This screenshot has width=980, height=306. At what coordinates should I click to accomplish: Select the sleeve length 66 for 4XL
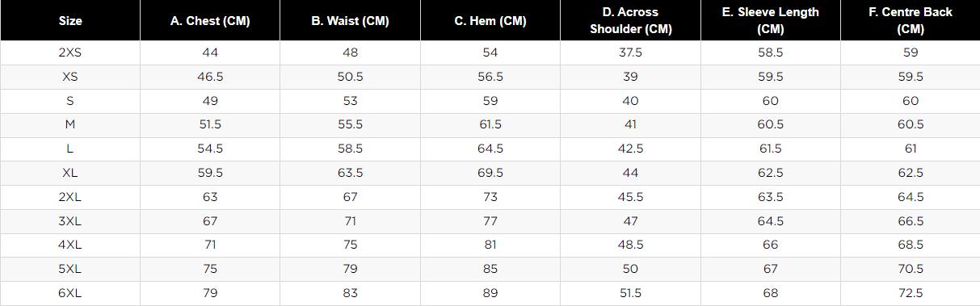coord(770,245)
